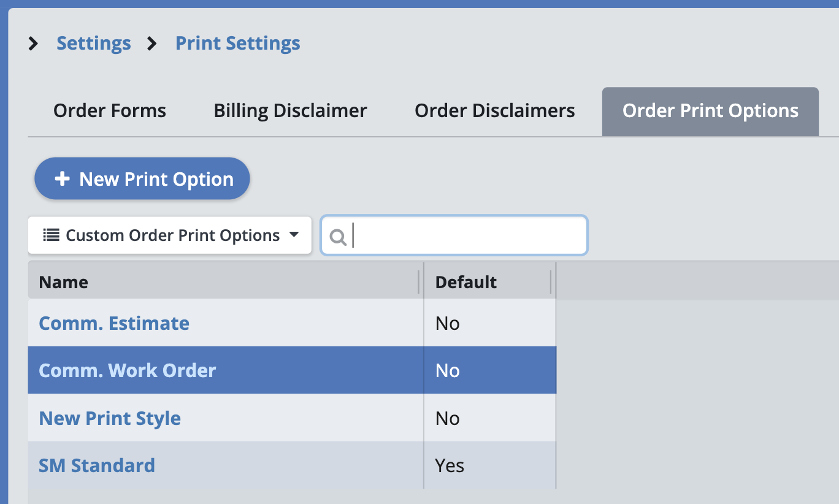839x504 pixels.
Task: Open the Billing Disclaimer tab
Action: pyautogui.click(x=290, y=111)
